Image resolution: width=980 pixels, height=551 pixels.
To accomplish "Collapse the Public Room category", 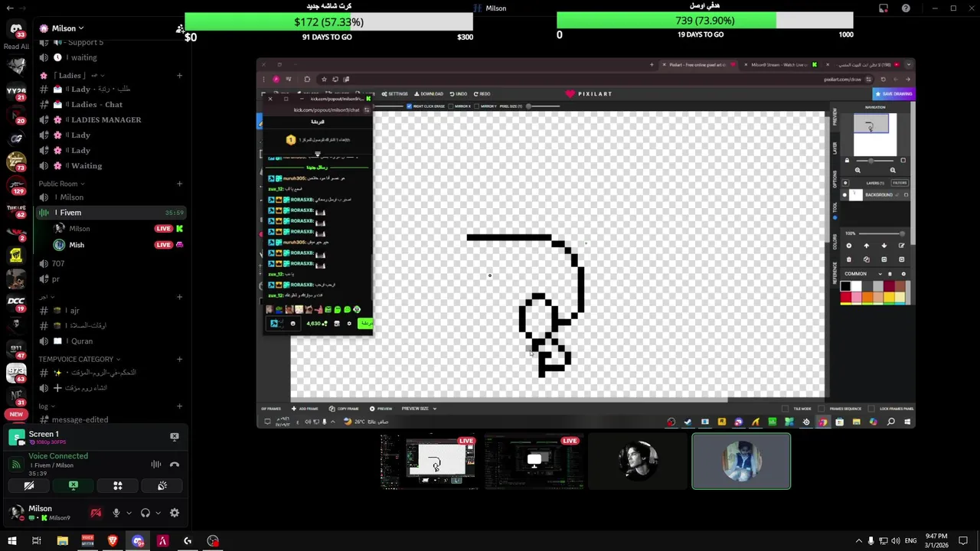I will click(x=61, y=184).
